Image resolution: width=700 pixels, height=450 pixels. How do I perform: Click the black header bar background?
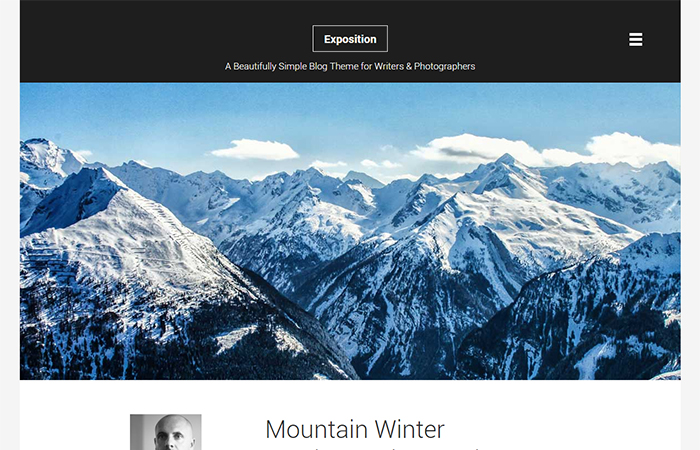click(x=134, y=41)
